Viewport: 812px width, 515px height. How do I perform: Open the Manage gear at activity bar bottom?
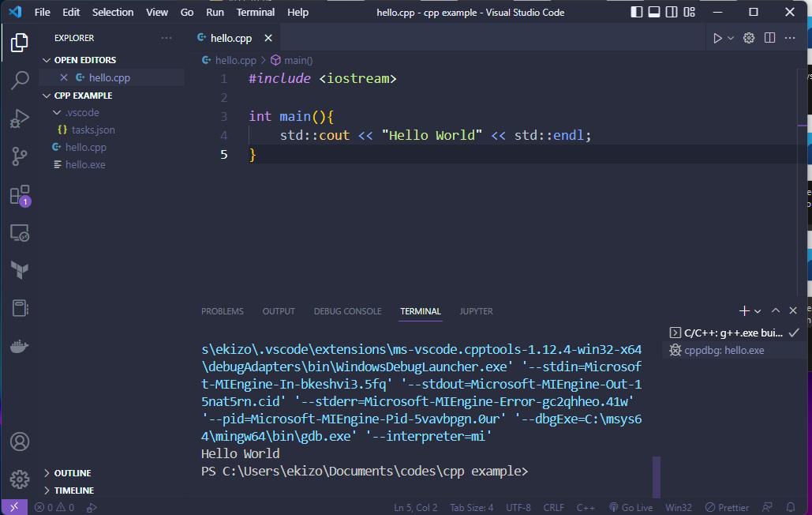20,479
